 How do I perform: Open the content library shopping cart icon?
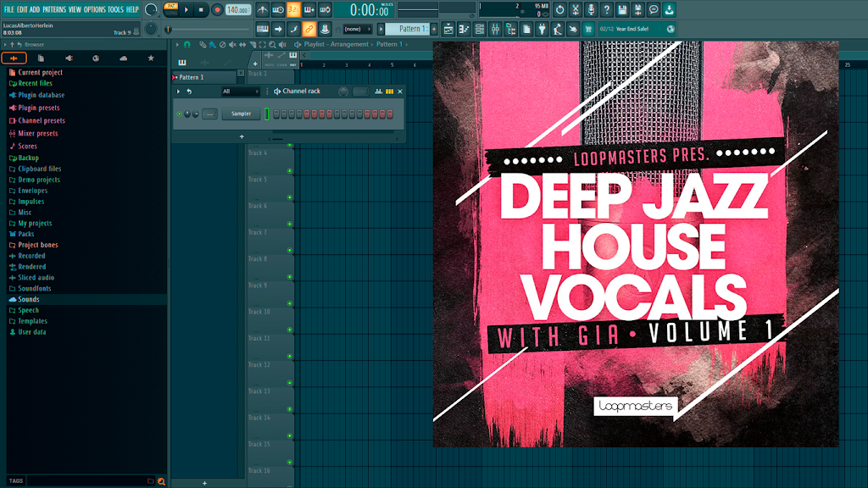(x=588, y=29)
